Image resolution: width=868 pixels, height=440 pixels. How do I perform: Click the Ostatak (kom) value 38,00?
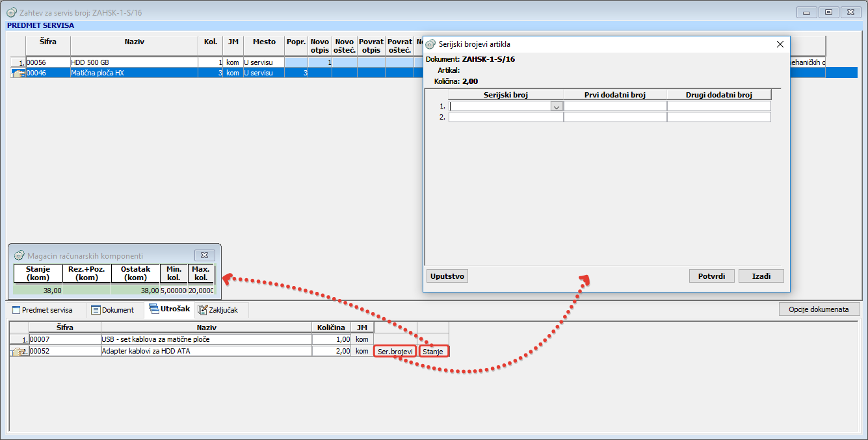click(x=136, y=291)
